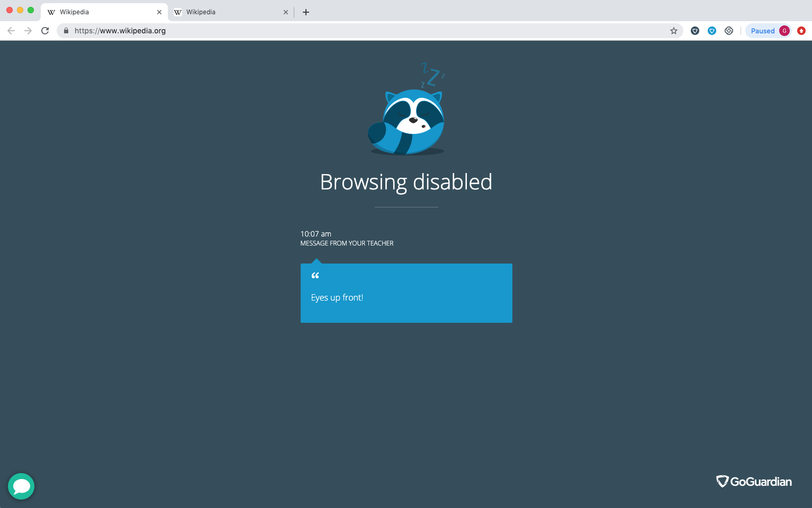Click the Paused sync profile button
This screenshot has height=508, width=812.
[x=762, y=31]
